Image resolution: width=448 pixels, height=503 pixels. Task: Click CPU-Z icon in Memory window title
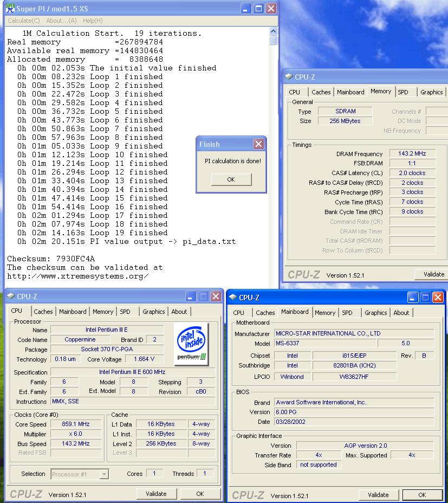point(288,77)
